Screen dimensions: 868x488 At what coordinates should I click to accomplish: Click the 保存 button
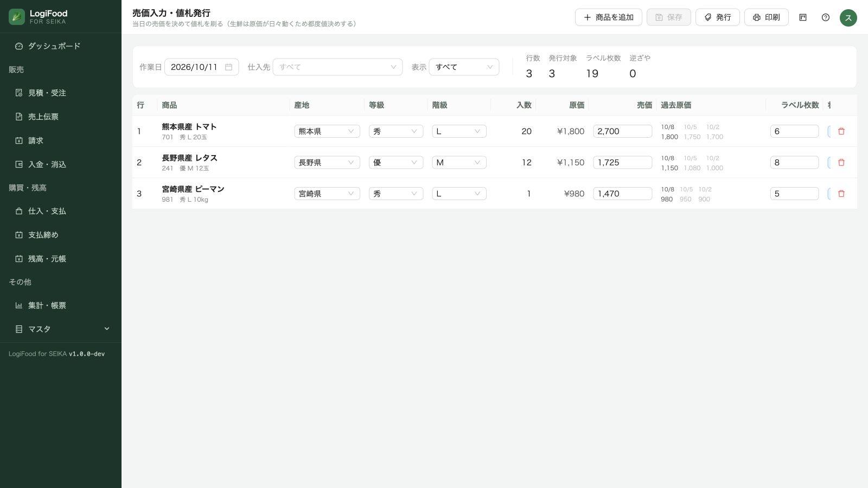(x=669, y=17)
